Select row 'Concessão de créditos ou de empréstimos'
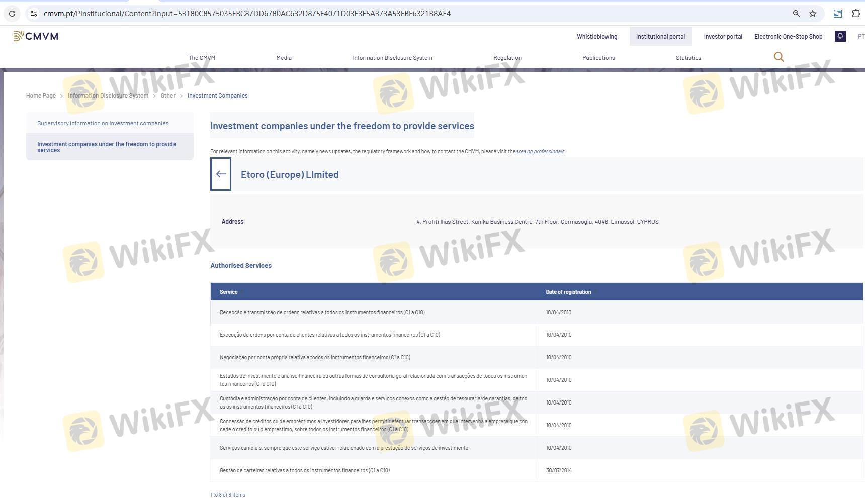 (537, 425)
